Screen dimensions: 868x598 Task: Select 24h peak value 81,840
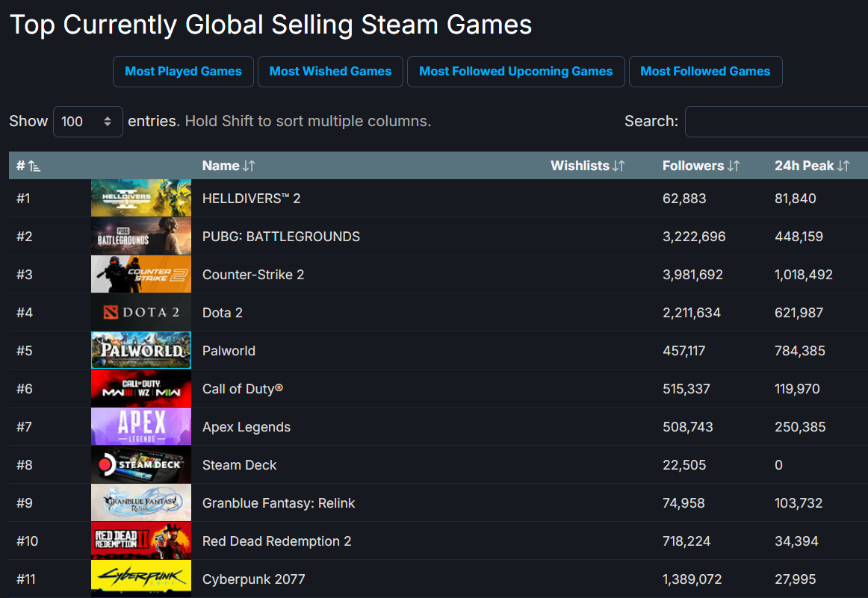[x=796, y=199]
